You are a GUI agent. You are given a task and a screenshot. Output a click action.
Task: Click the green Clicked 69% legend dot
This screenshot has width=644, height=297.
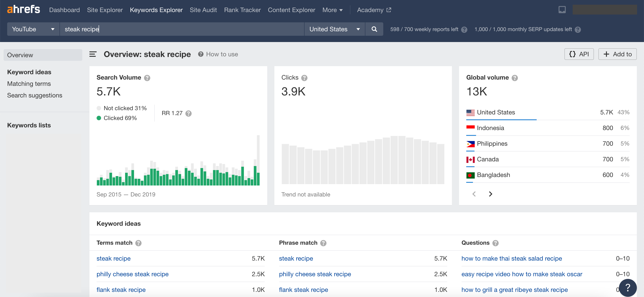tap(99, 118)
